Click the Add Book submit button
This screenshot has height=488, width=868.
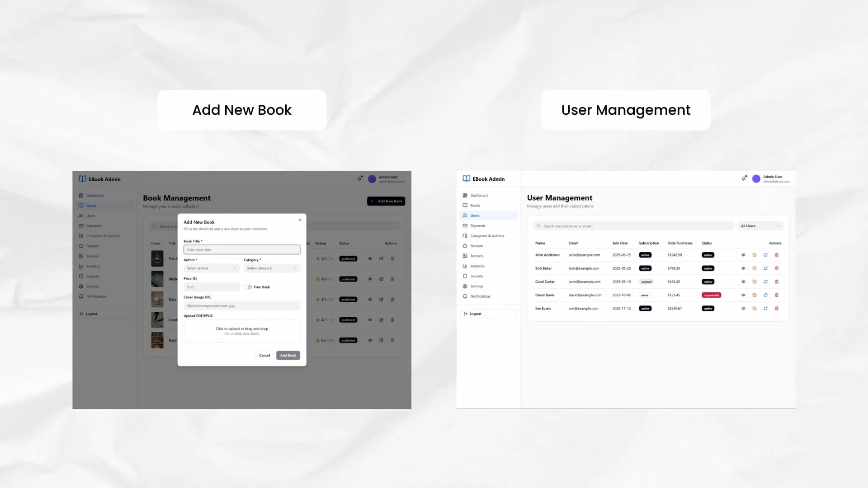[288, 356]
